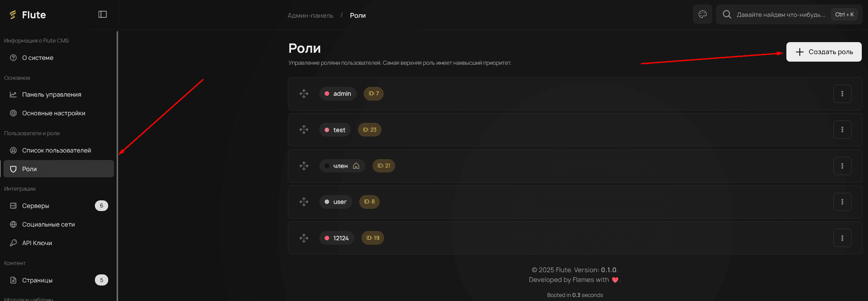Go to Серверы in the sidebar
The image size is (868, 301).
(35, 206)
